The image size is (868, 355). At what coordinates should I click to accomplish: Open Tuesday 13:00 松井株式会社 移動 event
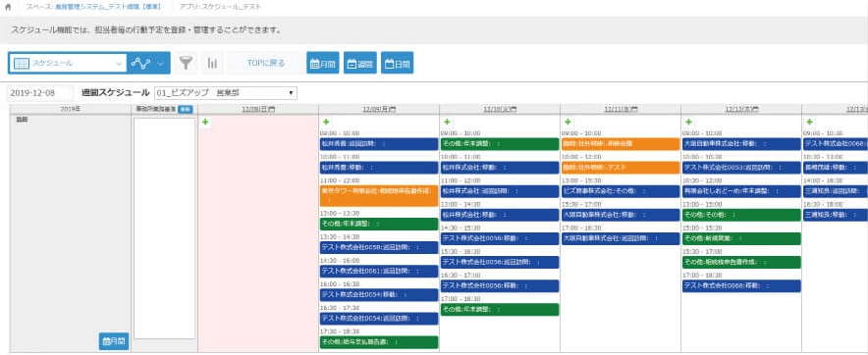(500, 215)
